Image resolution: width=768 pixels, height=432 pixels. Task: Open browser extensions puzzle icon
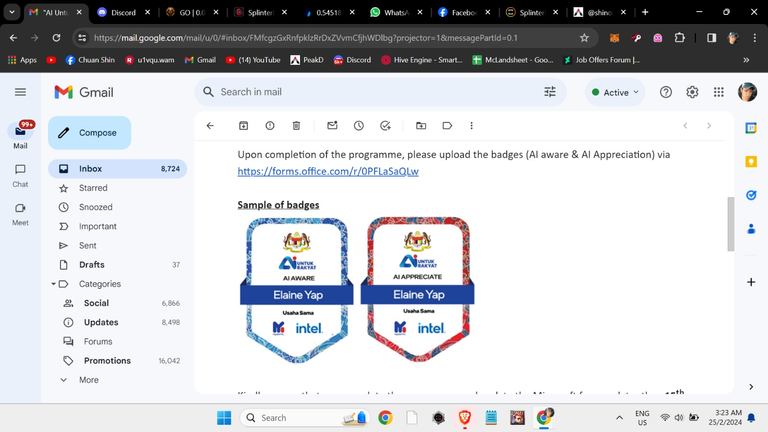click(x=679, y=38)
